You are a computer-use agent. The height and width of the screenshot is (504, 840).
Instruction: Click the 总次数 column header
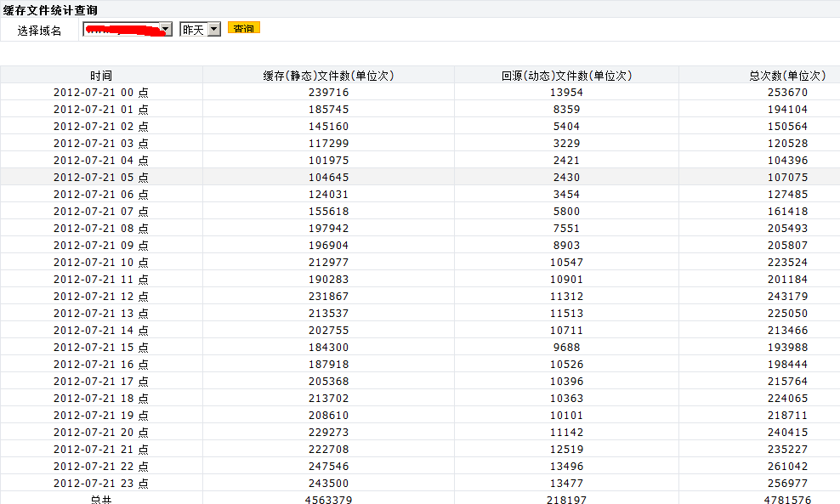point(787,76)
